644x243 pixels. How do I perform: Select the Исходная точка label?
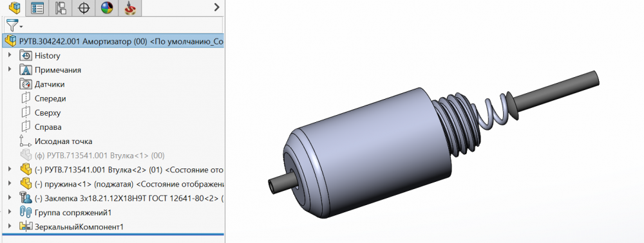click(64, 141)
